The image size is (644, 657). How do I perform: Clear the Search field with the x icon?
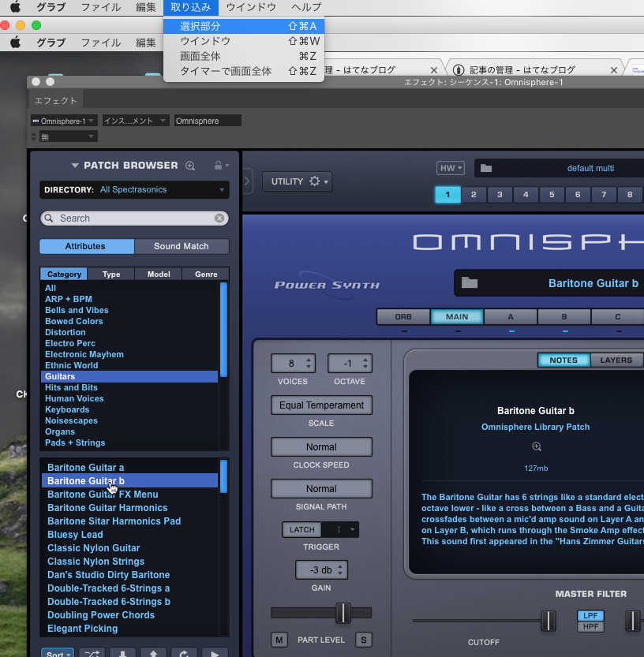click(x=219, y=218)
